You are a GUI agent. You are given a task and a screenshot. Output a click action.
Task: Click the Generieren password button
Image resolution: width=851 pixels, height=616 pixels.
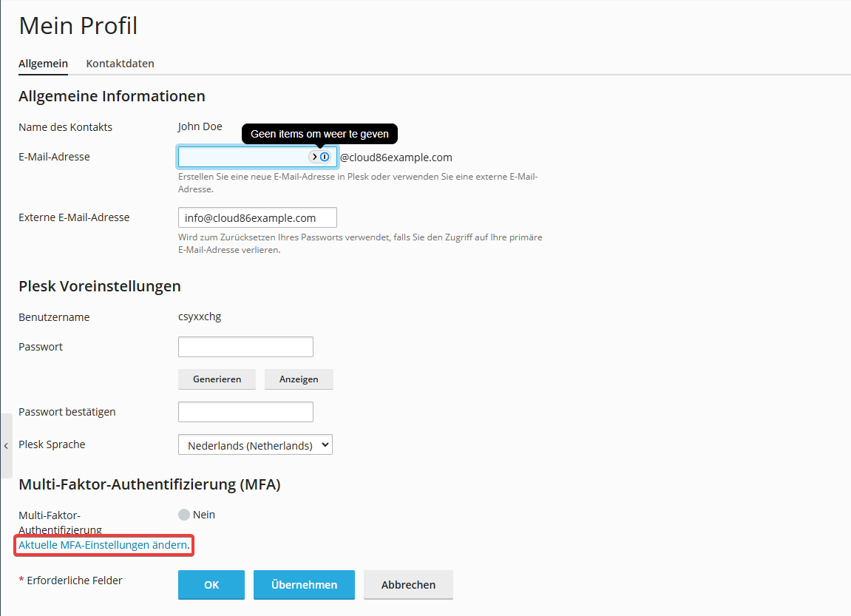(x=217, y=379)
